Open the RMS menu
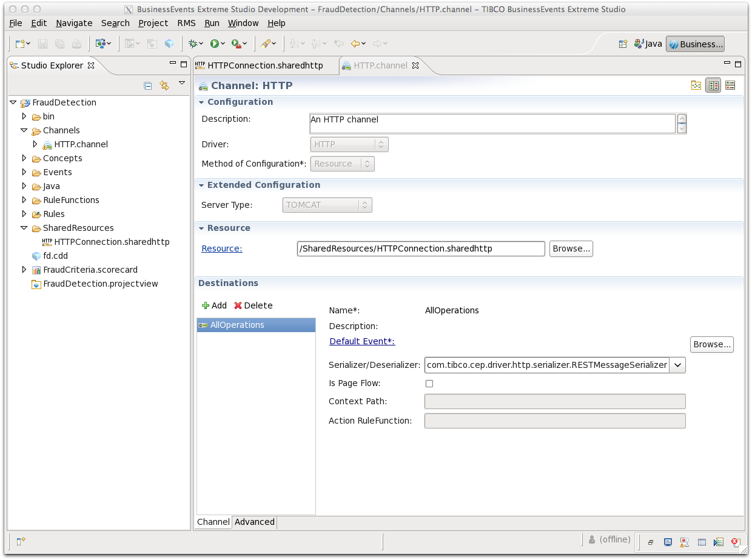Image resolution: width=752 pixels, height=560 pixels. [x=186, y=23]
